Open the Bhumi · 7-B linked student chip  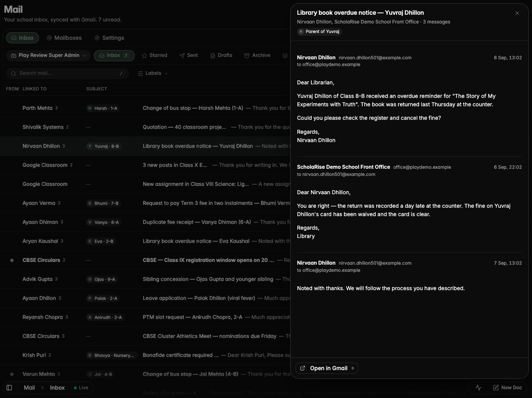click(x=103, y=203)
